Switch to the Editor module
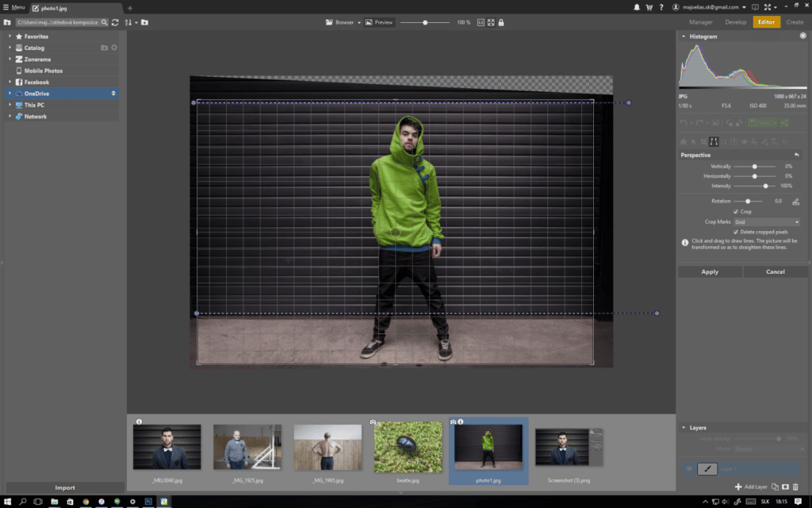Viewport: 812px width, 508px height. 767,22
